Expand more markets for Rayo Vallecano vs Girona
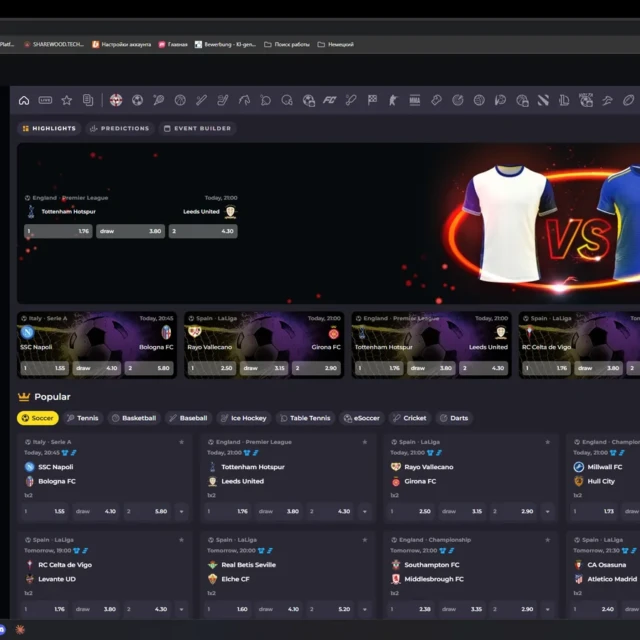 pyautogui.click(x=548, y=511)
